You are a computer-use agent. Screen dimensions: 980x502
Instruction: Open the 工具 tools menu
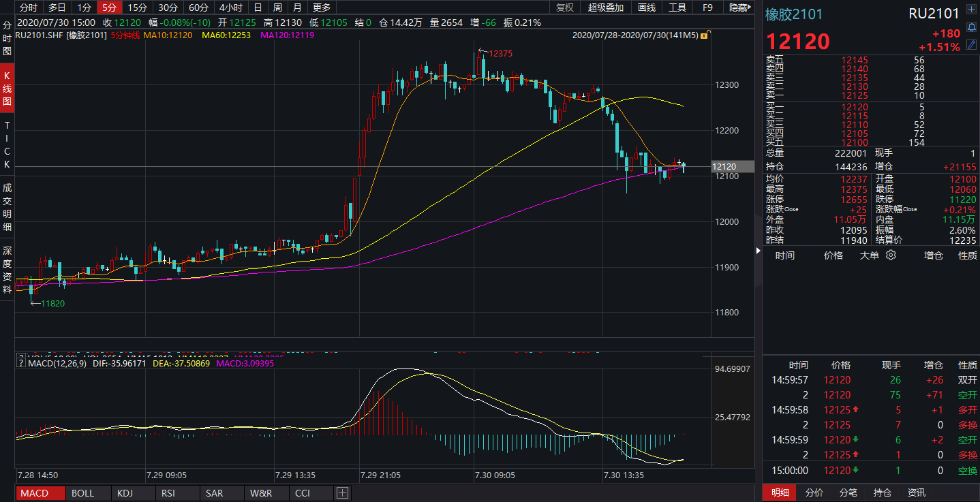coord(677,7)
